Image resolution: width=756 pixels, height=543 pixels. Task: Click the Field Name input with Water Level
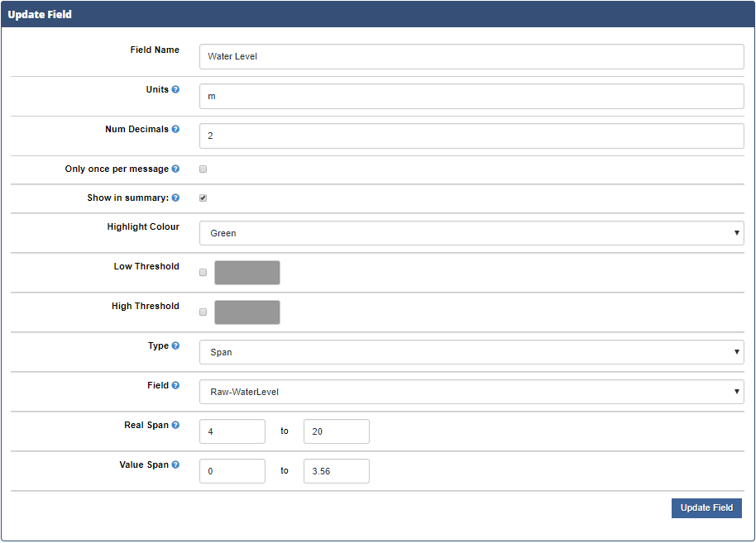tap(471, 56)
